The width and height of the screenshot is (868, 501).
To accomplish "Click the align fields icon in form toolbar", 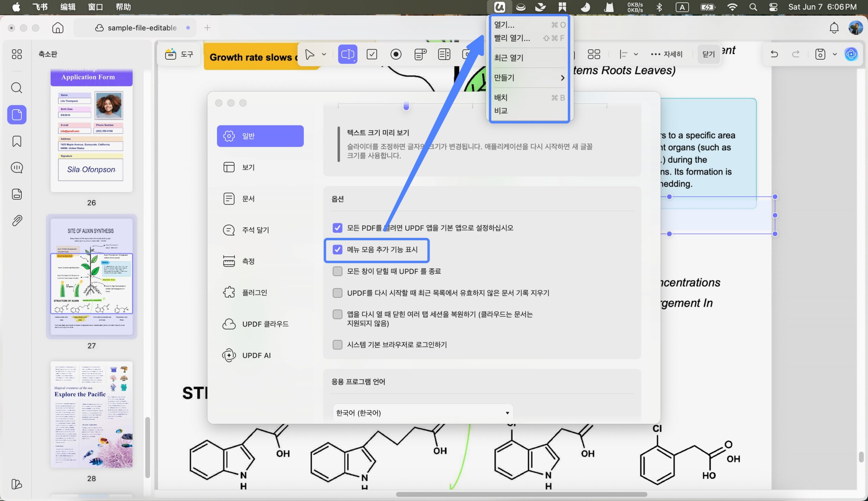I will [x=624, y=54].
